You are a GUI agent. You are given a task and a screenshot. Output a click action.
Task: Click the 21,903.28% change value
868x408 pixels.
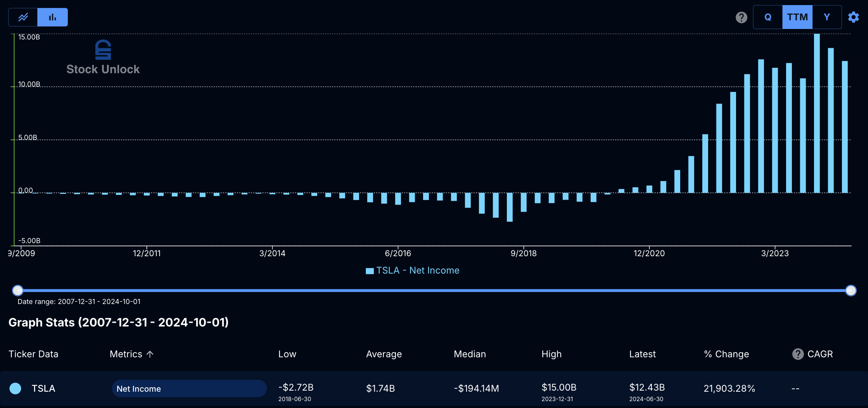click(729, 388)
